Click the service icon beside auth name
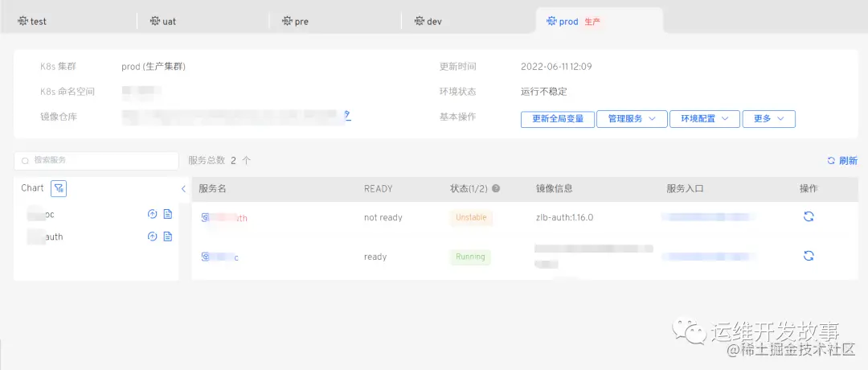Viewport: 868px width, 370px height. [x=205, y=218]
